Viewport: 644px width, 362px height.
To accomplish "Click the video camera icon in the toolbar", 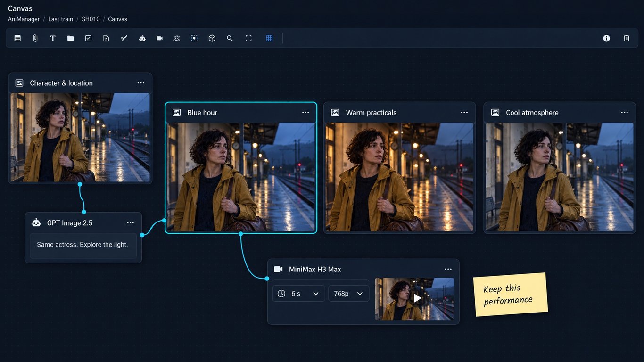I will coord(160,38).
